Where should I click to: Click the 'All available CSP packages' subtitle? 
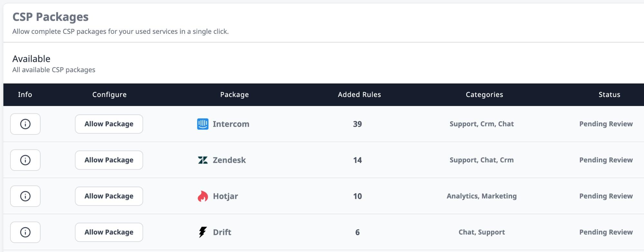click(54, 70)
